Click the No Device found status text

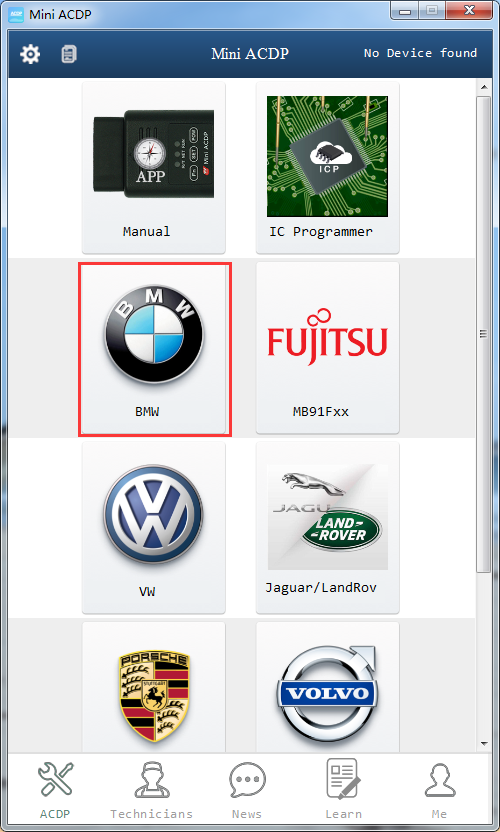coord(420,53)
